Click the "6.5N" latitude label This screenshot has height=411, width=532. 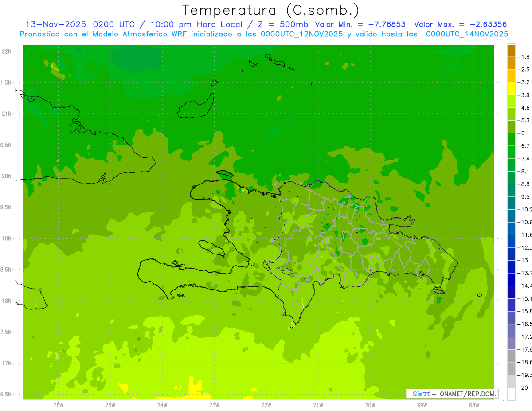tap(7, 395)
